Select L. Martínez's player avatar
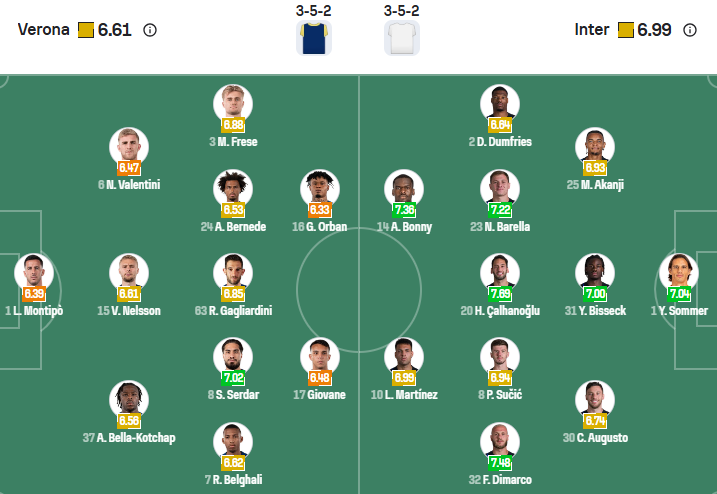 tap(403, 357)
